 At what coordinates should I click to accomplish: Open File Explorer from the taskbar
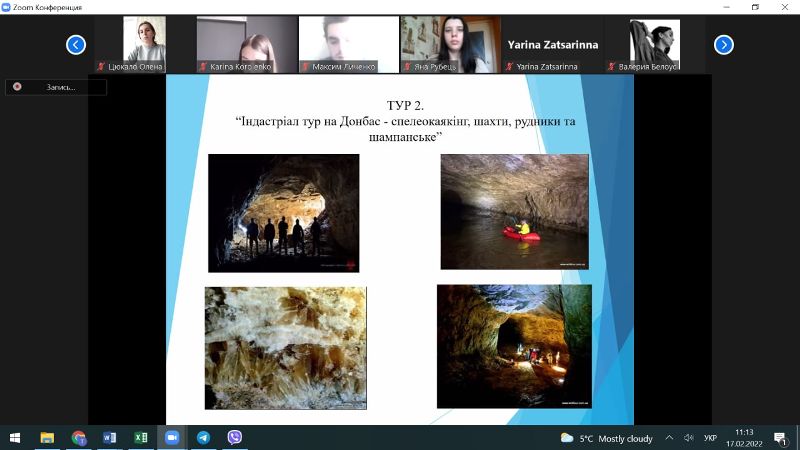[47, 438]
